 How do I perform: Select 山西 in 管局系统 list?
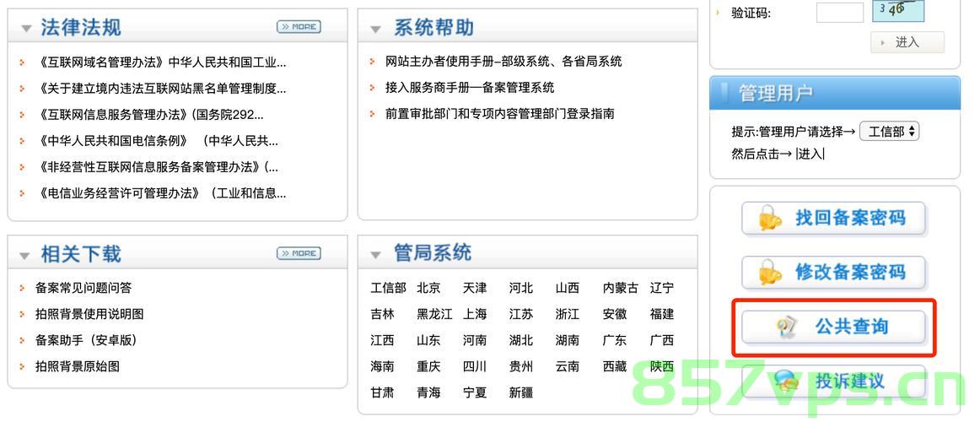click(568, 288)
